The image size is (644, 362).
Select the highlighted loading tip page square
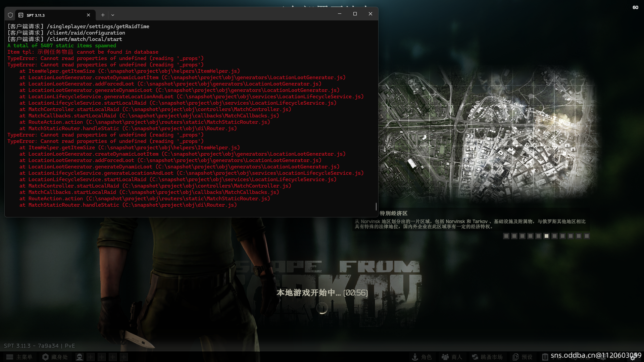click(546, 236)
